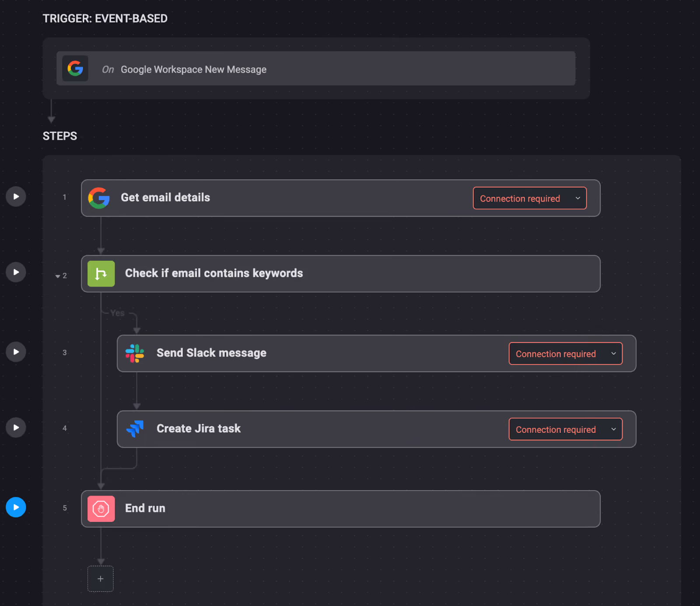This screenshot has height=606, width=700.
Task: Select the Create Jira task step title
Action: pyautogui.click(x=199, y=428)
